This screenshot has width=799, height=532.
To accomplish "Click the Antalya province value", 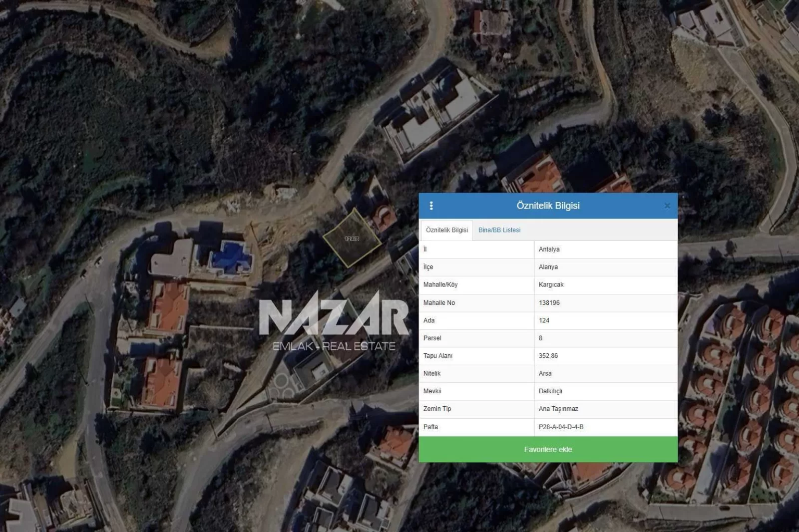I will click(x=549, y=249).
